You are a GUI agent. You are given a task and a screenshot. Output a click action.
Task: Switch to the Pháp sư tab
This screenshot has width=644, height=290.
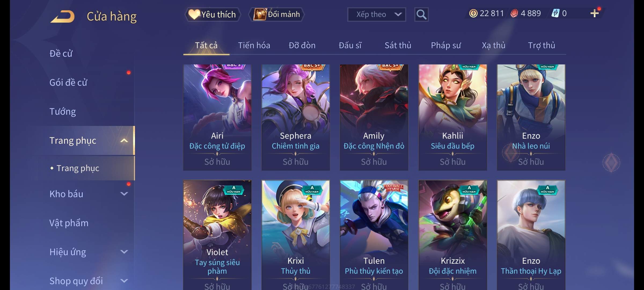pos(446,45)
